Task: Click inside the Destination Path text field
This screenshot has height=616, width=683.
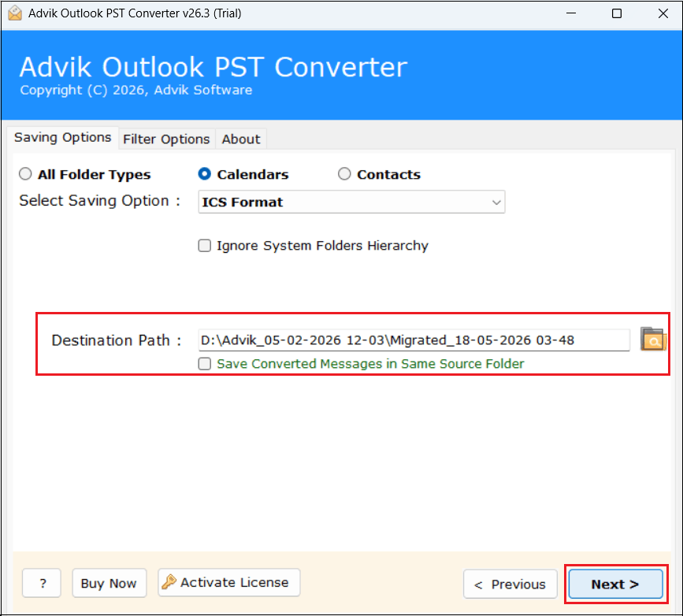Action: [x=414, y=340]
